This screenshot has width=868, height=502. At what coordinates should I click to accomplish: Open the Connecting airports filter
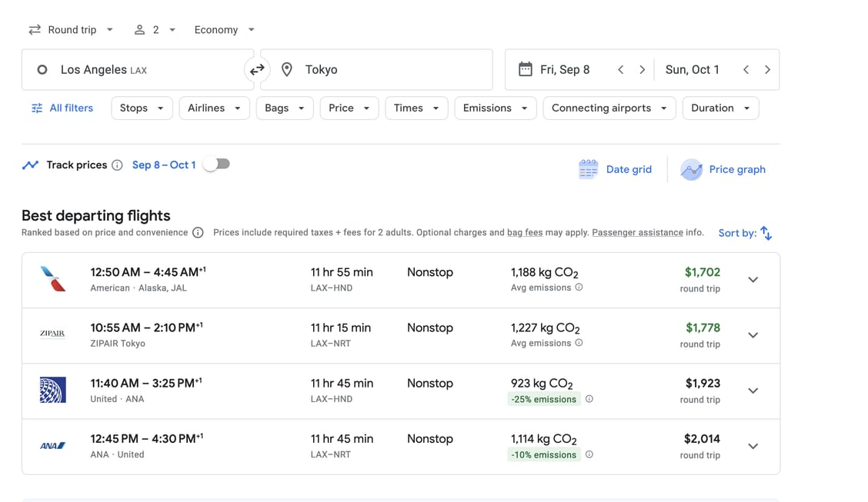coord(609,108)
